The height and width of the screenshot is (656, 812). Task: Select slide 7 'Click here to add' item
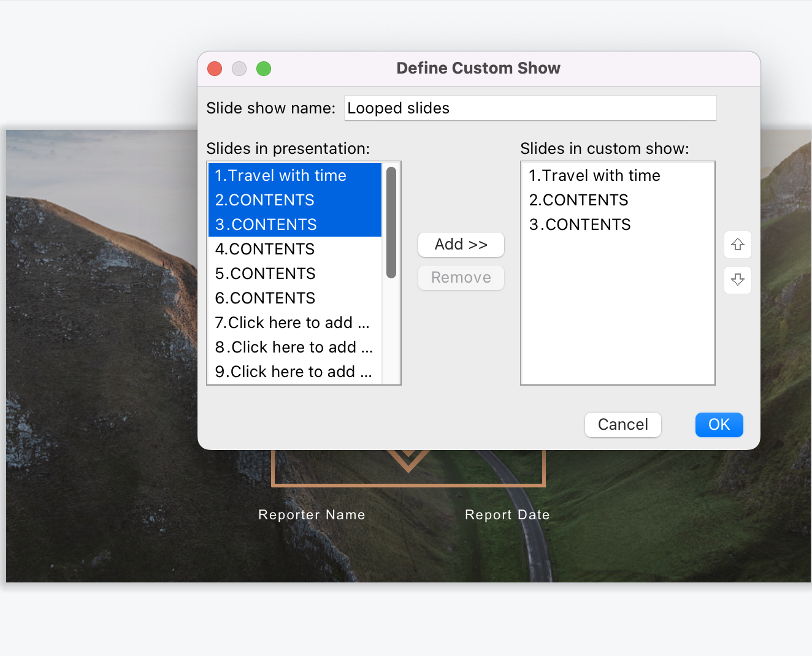295,322
